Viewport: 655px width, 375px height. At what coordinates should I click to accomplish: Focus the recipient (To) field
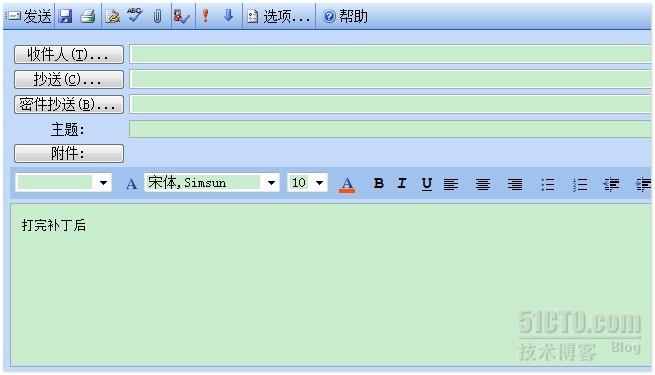click(x=391, y=54)
